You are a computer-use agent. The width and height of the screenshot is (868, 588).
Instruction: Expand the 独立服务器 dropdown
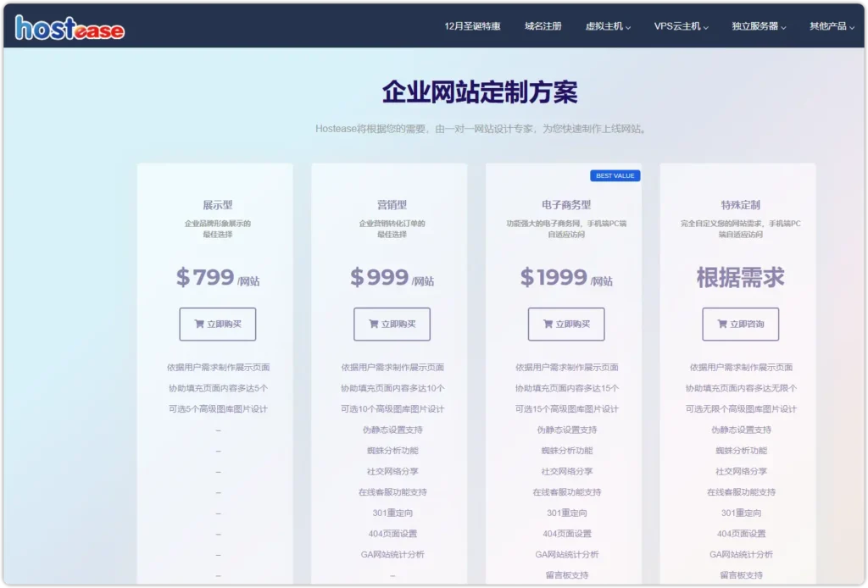(759, 25)
